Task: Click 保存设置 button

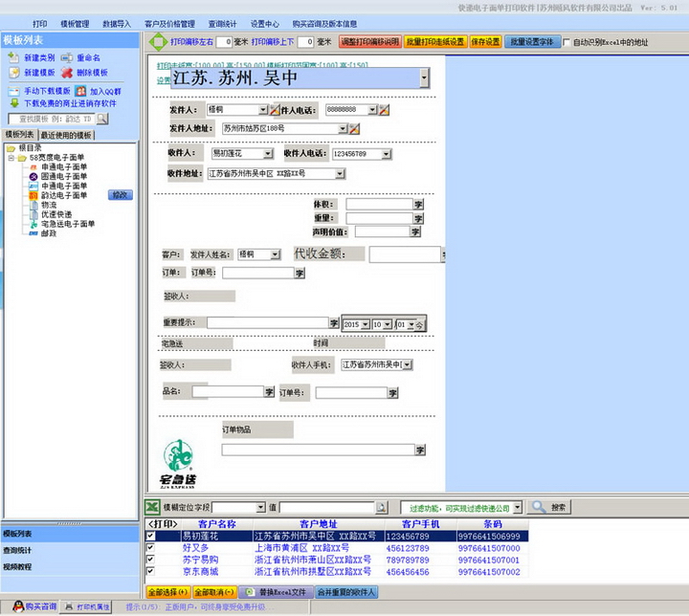Action: 485,42
